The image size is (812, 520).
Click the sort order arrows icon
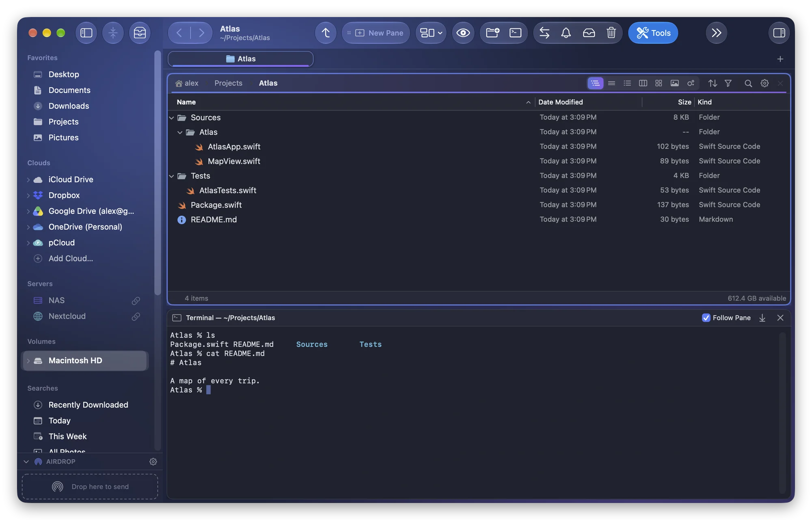click(713, 83)
